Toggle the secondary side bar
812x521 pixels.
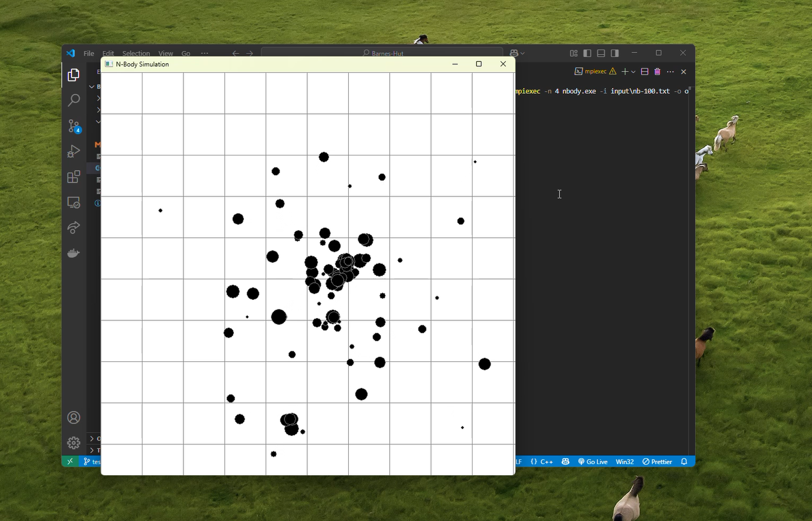coord(614,53)
